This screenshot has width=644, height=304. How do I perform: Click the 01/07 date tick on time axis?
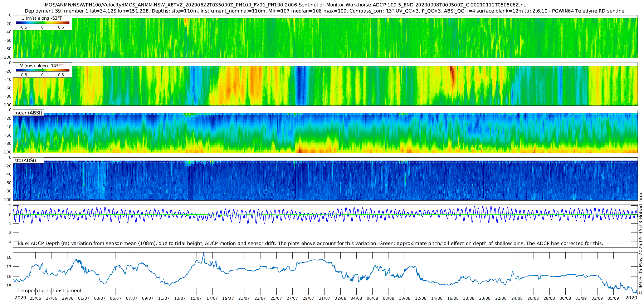pos(84,298)
